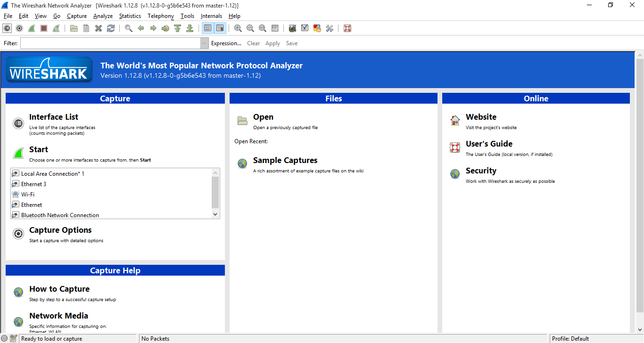Click the Expression... button
The width and height of the screenshot is (644, 343).
tap(226, 43)
